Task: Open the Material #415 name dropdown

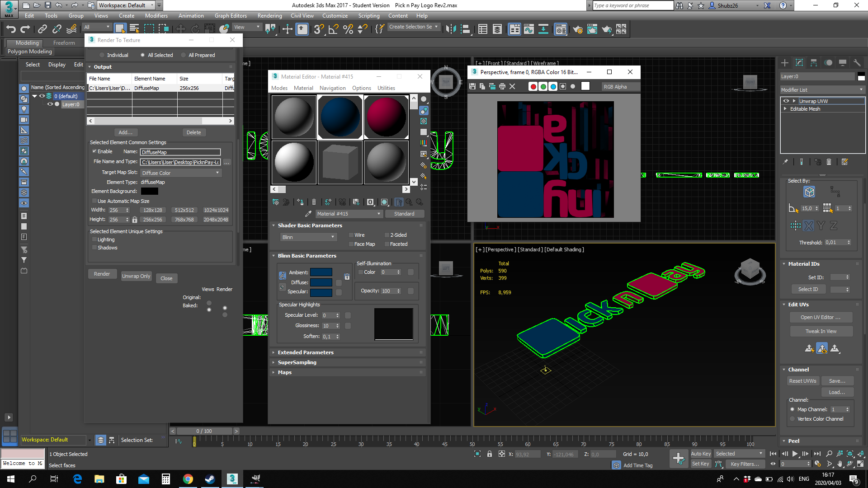Action: (x=349, y=214)
